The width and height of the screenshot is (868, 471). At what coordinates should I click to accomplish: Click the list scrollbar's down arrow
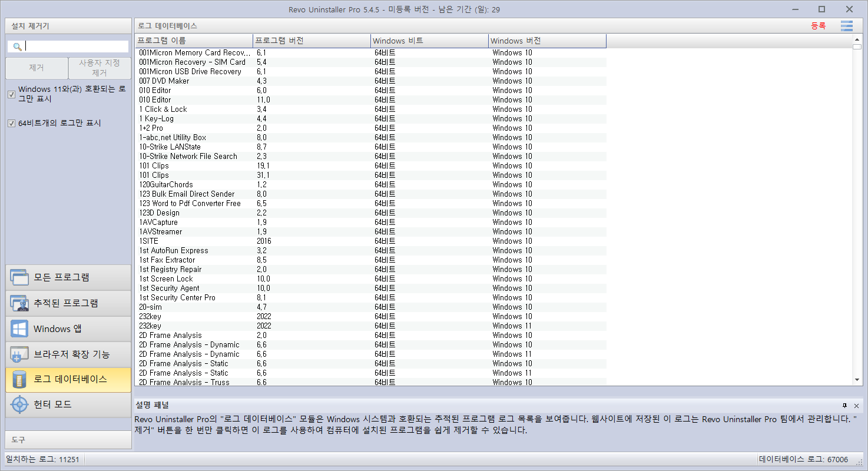(857, 380)
